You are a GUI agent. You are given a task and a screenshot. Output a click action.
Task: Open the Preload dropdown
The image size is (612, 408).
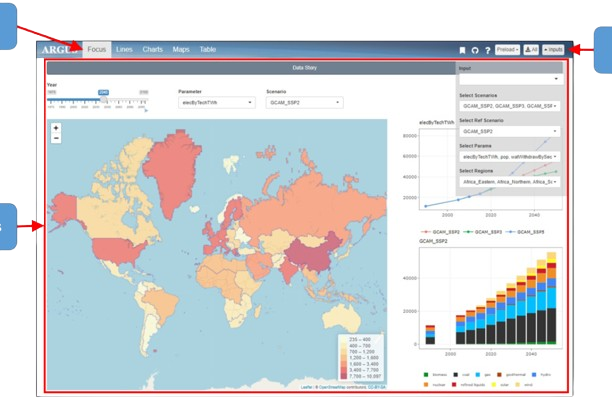[x=507, y=49]
